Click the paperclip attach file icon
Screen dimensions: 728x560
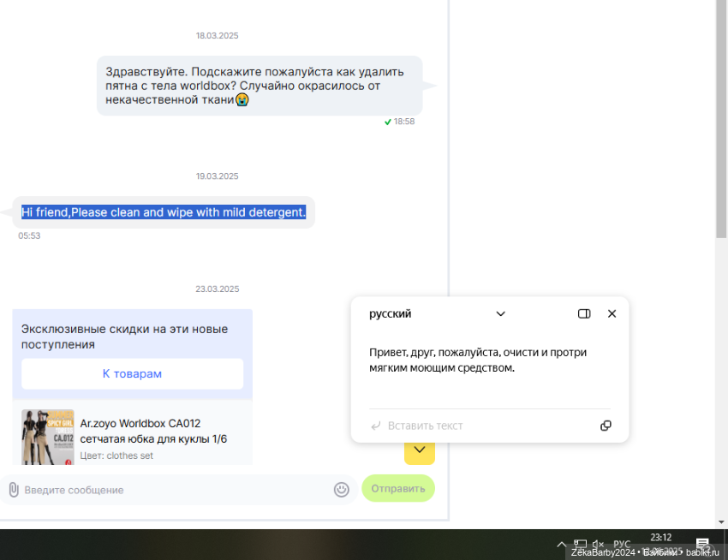14,490
